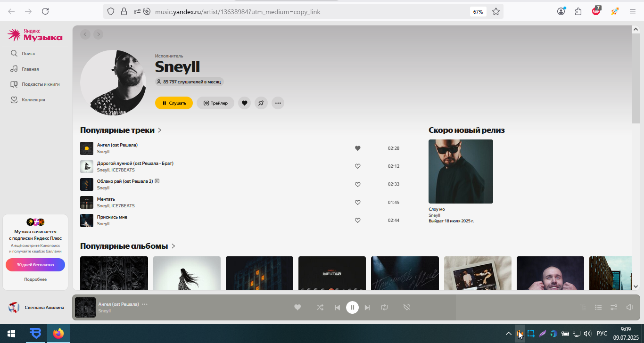The height and width of the screenshot is (343, 644).
Task: Play track cover of Ангел (ost Решала)
Action: [x=87, y=148]
